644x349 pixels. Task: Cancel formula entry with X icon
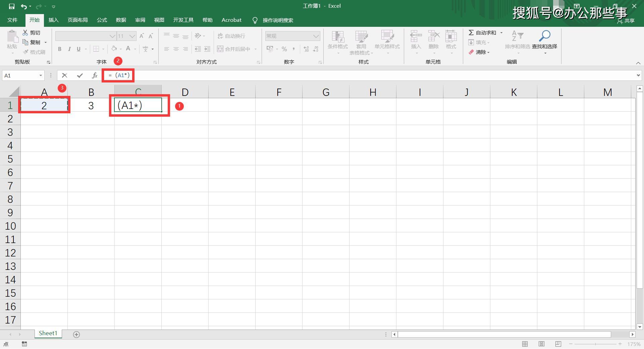(64, 75)
